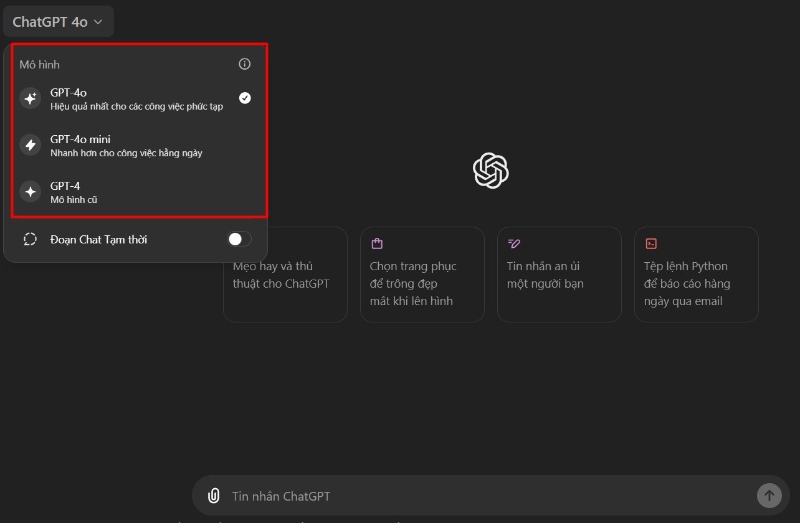This screenshot has width=800, height=523.
Task: Open the Tin nhắn an ủi suggestion card
Action: (x=559, y=275)
